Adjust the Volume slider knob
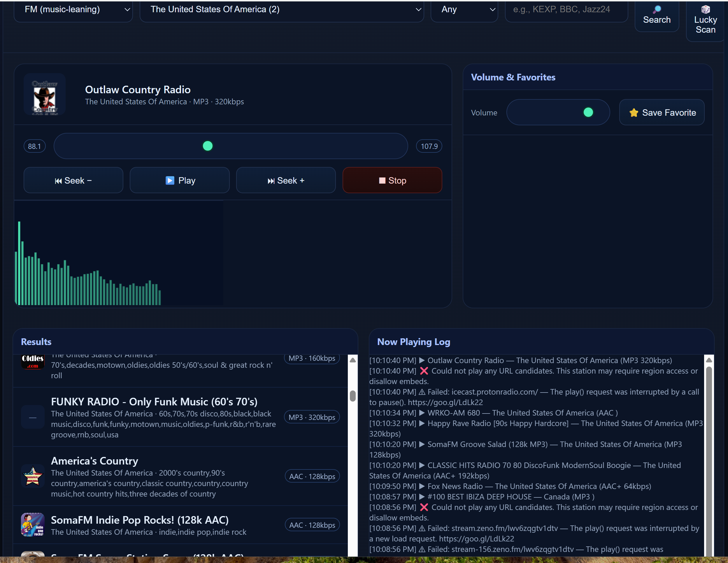 (x=588, y=112)
